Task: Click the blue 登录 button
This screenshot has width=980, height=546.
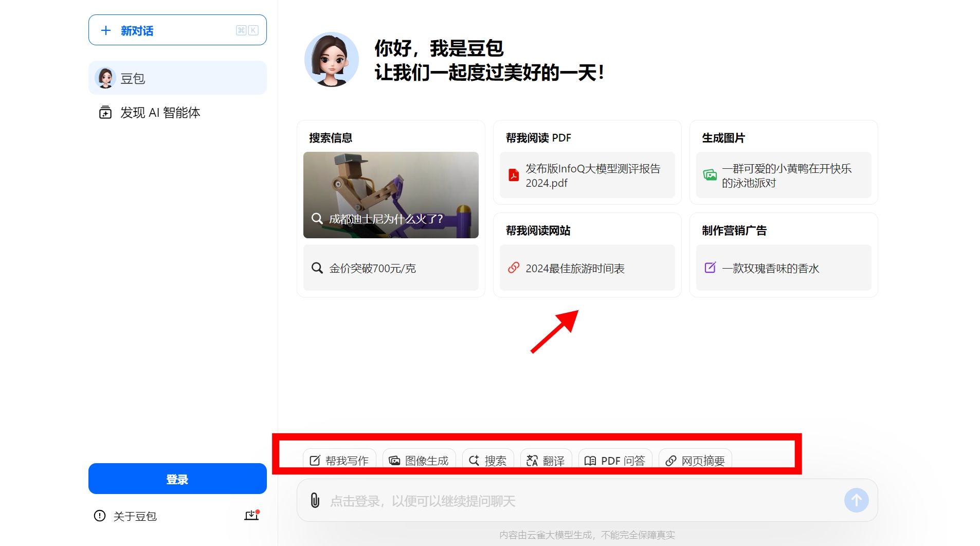Action: point(177,479)
